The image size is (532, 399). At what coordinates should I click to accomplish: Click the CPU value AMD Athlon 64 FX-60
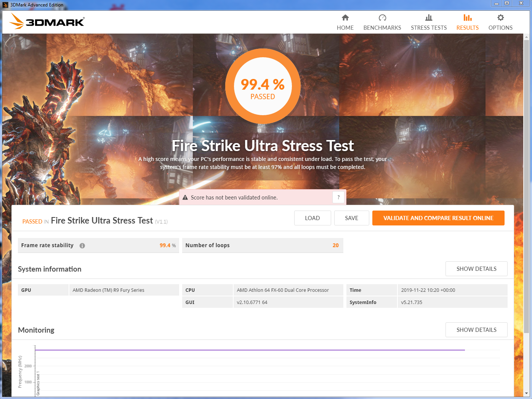click(283, 290)
